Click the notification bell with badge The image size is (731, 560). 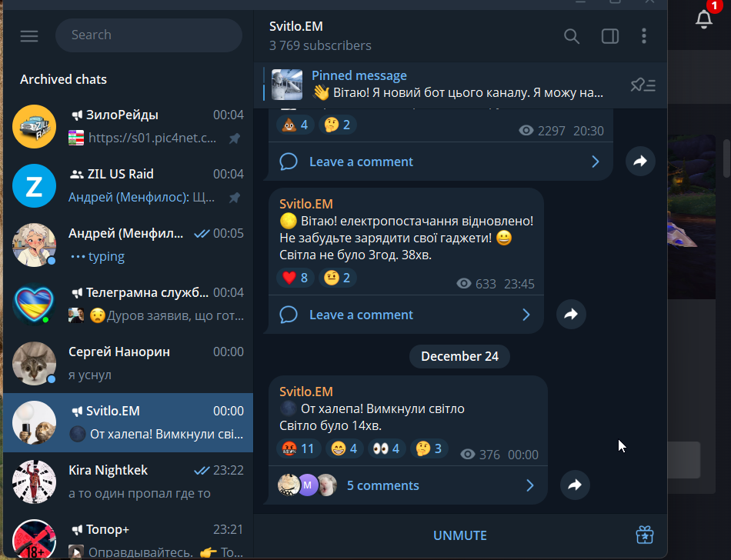click(x=704, y=18)
